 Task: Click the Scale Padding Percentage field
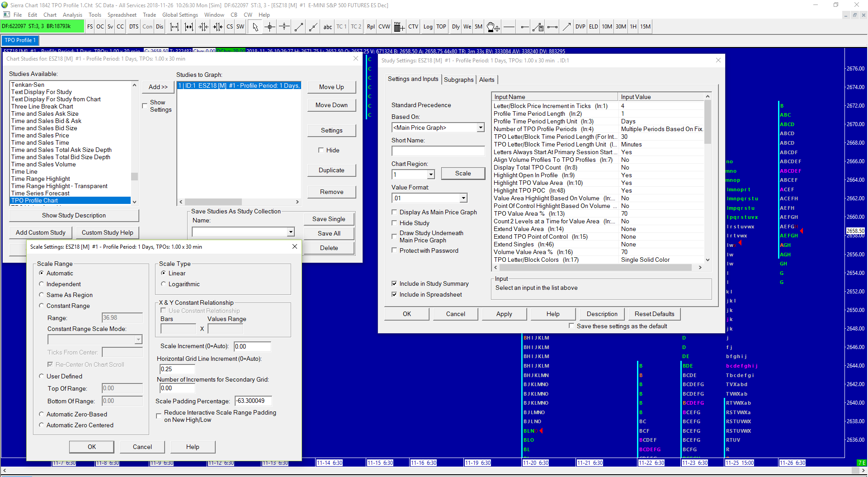click(253, 401)
